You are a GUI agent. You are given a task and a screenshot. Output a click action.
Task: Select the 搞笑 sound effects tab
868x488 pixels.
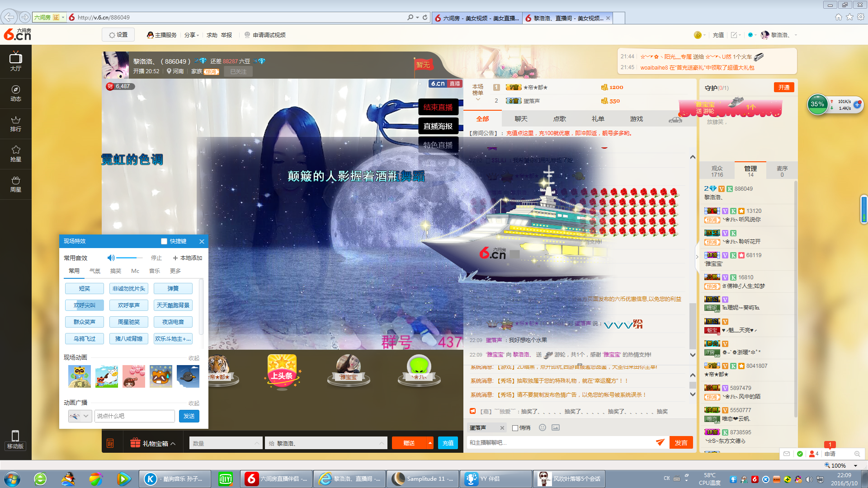click(116, 271)
